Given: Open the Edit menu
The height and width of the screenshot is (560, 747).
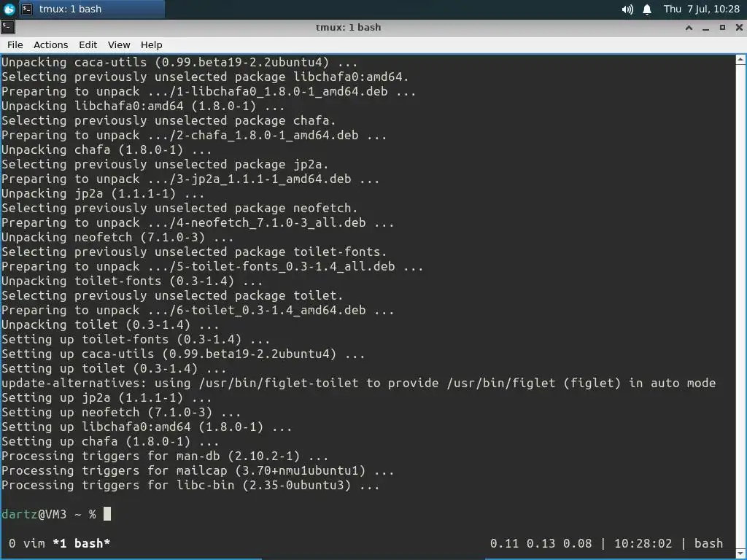Looking at the screenshot, I should click(88, 44).
